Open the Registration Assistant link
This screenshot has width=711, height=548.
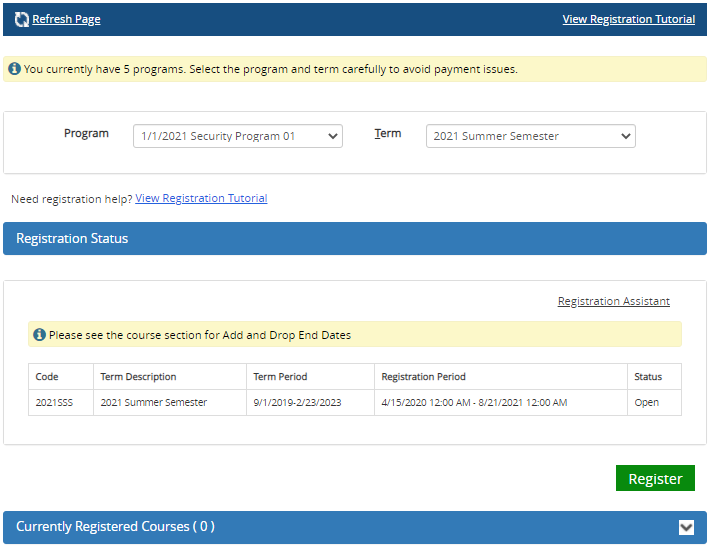(613, 301)
